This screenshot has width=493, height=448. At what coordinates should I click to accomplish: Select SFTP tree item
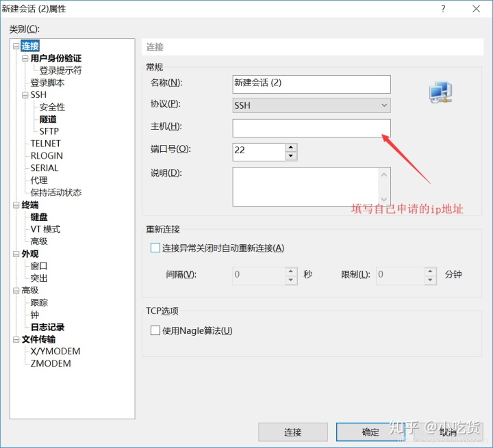pyautogui.click(x=49, y=131)
